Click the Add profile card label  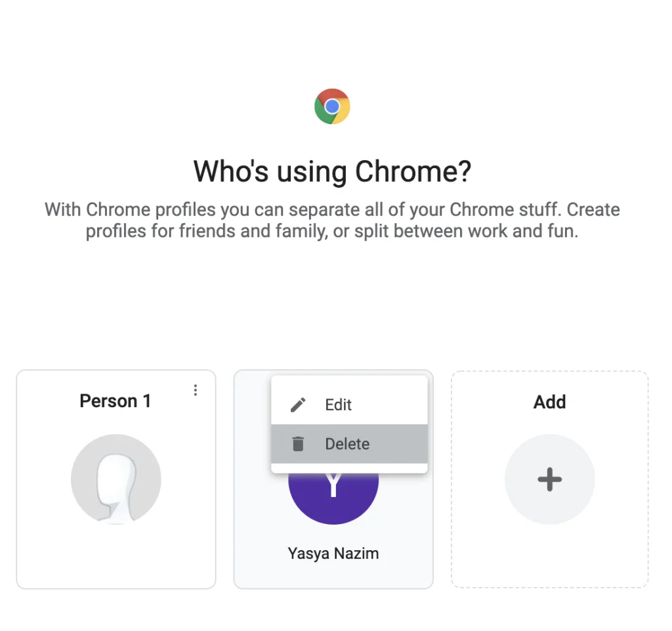point(549,402)
